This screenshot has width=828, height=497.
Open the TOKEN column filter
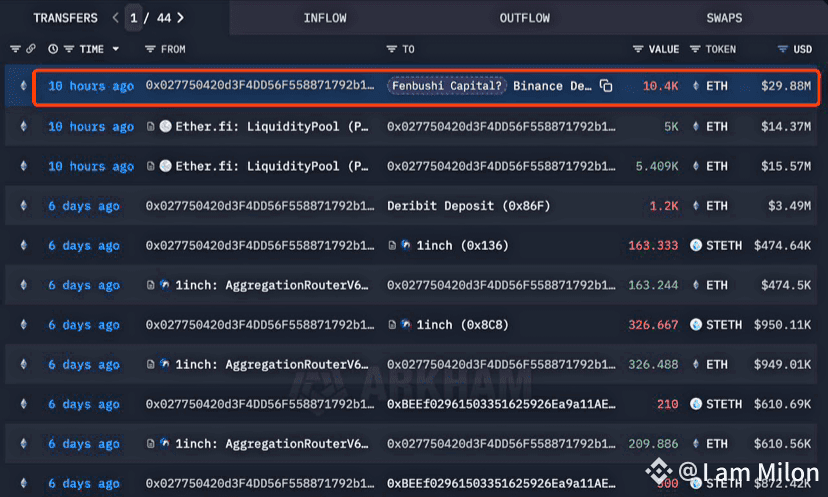(x=695, y=49)
